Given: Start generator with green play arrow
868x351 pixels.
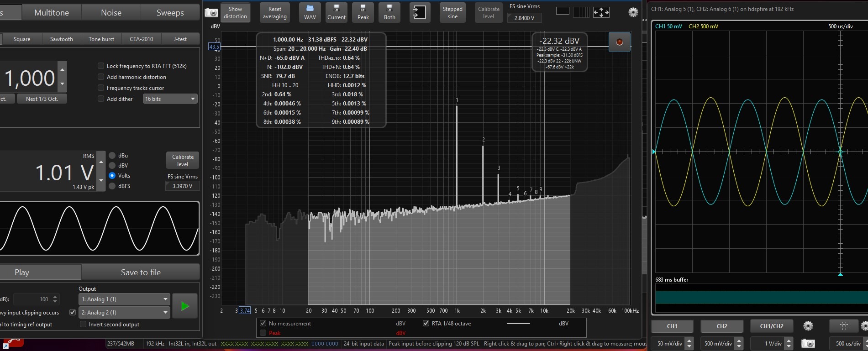Looking at the screenshot, I should pyautogui.click(x=185, y=306).
